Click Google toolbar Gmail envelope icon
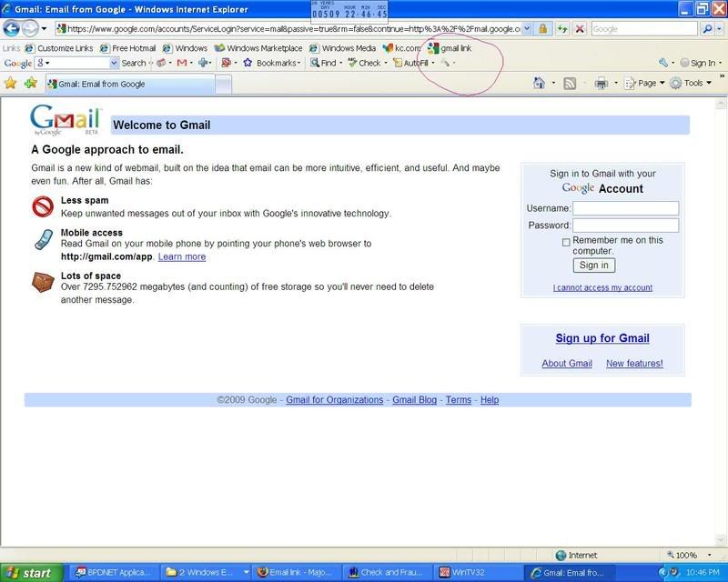The height and width of the screenshot is (582, 728). (182, 63)
